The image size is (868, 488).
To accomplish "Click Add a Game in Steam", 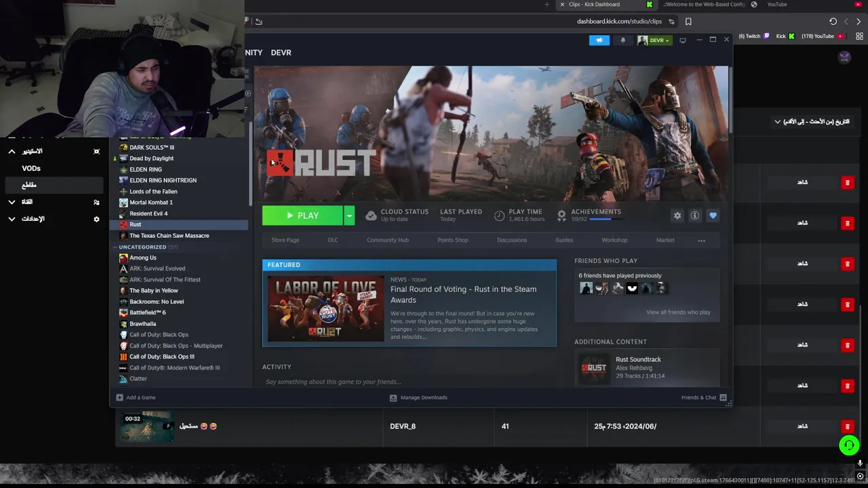I will pyautogui.click(x=136, y=397).
